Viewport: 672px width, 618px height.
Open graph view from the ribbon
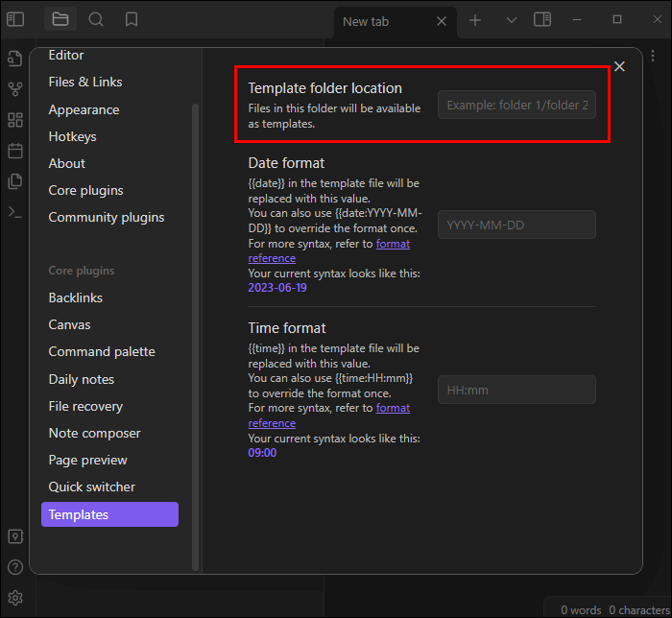pyautogui.click(x=14, y=89)
